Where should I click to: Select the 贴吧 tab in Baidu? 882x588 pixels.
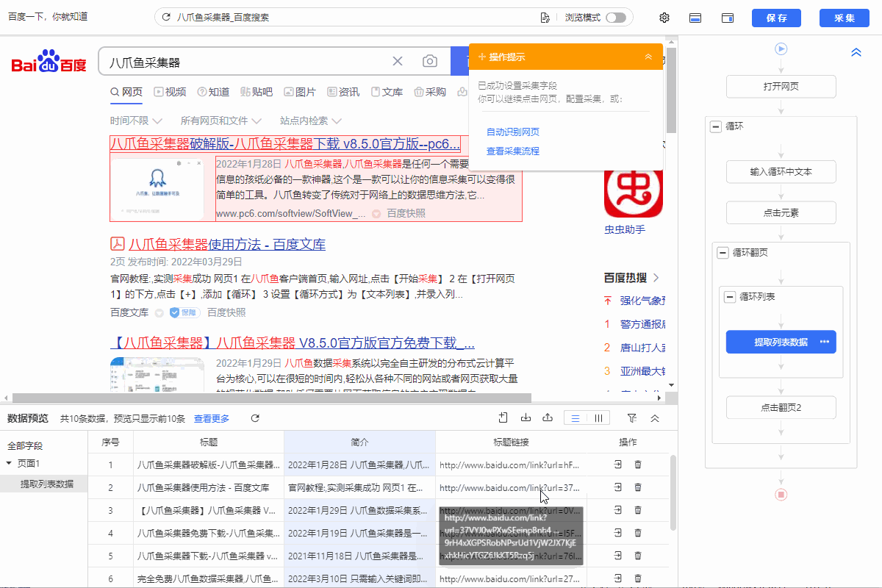click(x=257, y=92)
